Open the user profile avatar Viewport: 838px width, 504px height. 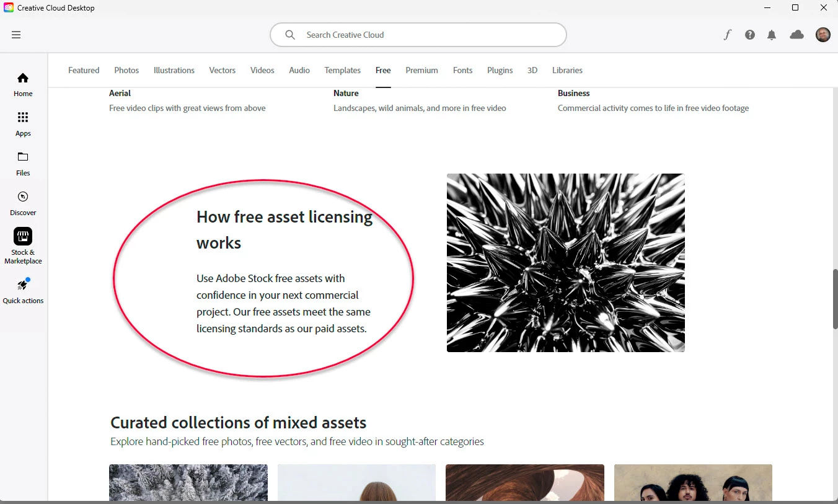coord(823,35)
